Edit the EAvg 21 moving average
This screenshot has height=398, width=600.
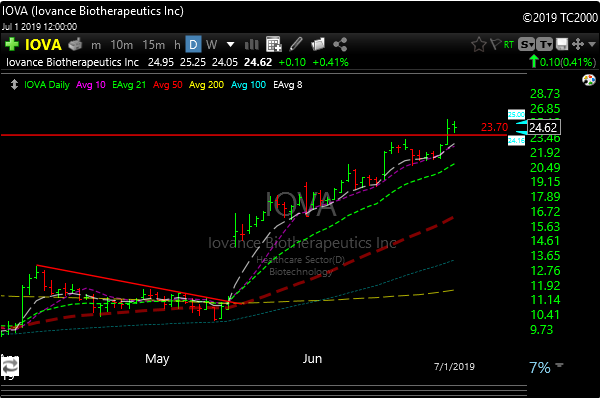129,85
